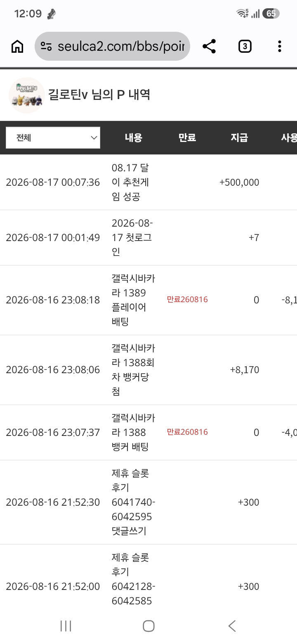Tap the 08.17 달이 추천게임 성공 entry
Image resolution: width=297 pixels, height=644 pixels.
click(x=131, y=182)
